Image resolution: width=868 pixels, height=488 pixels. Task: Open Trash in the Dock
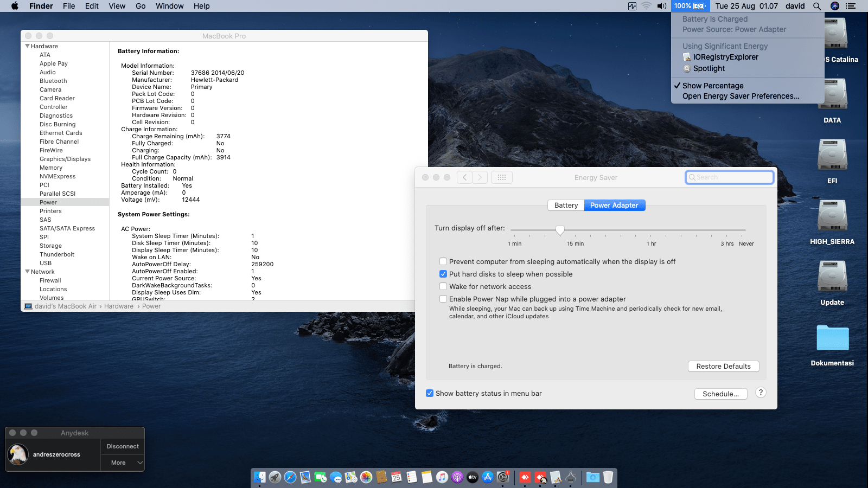coord(608,477)
